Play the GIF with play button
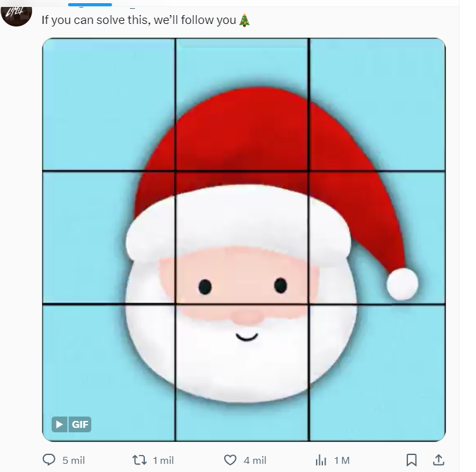Screen dimensions: 476x472 coord(59,424)
